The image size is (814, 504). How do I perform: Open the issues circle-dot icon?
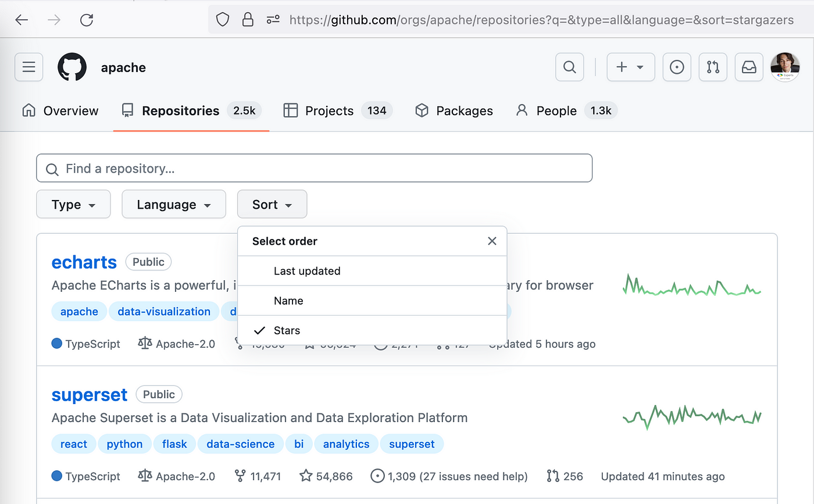pyautogui.click(x=677, y=67)
